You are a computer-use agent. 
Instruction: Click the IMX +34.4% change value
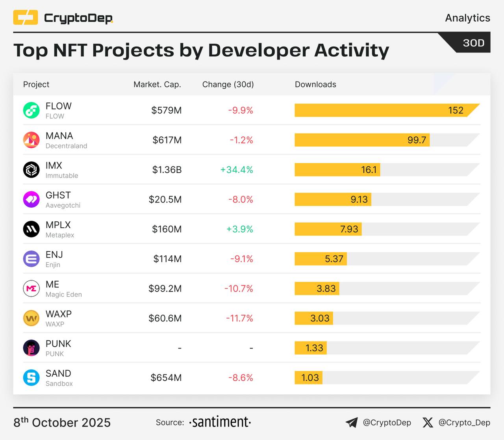click(x=237, y=170)
